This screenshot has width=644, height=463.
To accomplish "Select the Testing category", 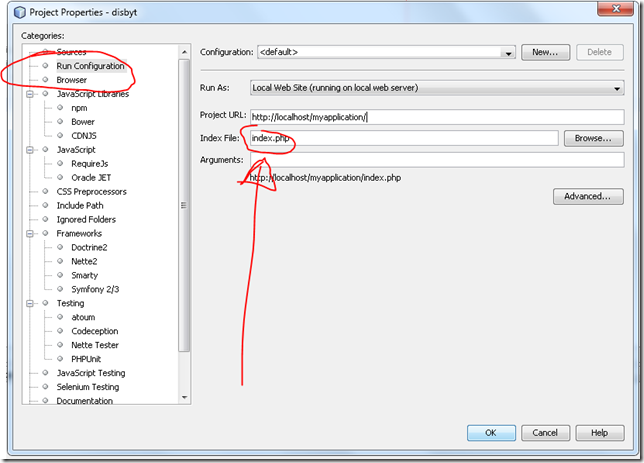I will tap(70, 303).
